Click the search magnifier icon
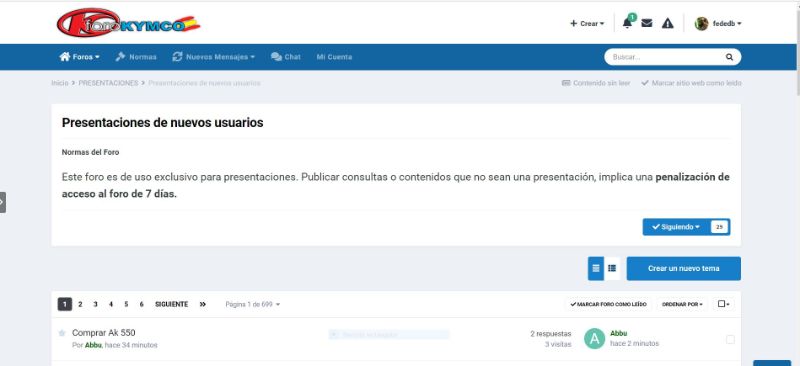This screenshot has width=800, height=366. (x=729, y=57)
